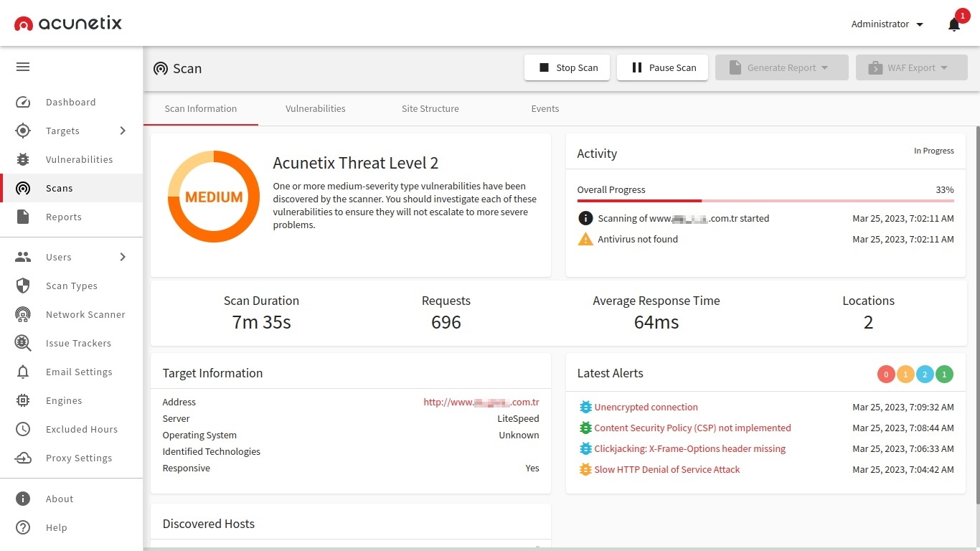Screen dimensions: 980x551
Task: Click the About info icon
Action: 23,499
